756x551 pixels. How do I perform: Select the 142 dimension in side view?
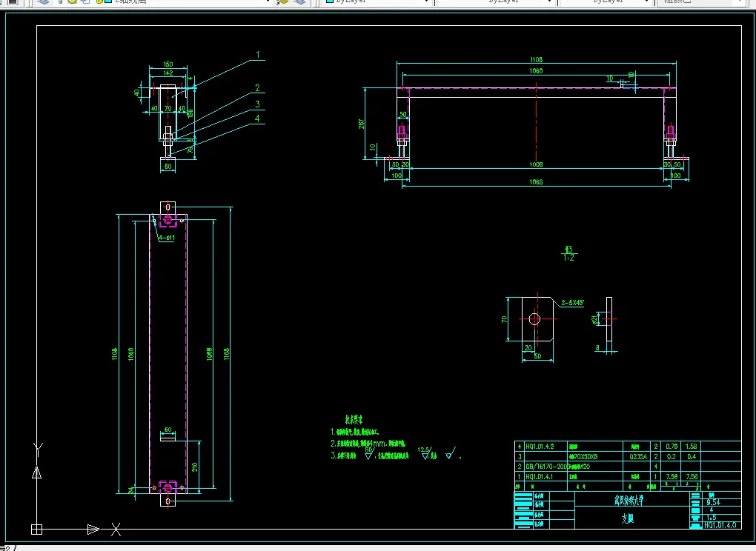[168, 73]
